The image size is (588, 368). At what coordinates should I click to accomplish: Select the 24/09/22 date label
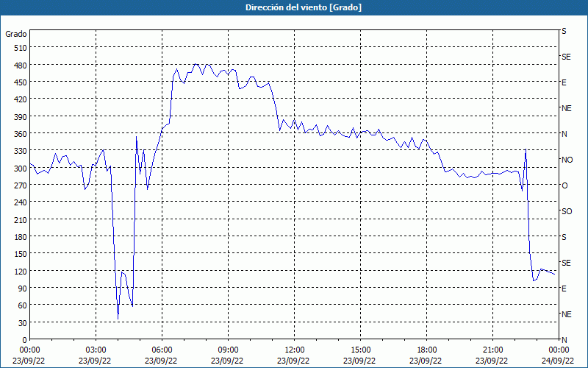click(x=559, y=361)
